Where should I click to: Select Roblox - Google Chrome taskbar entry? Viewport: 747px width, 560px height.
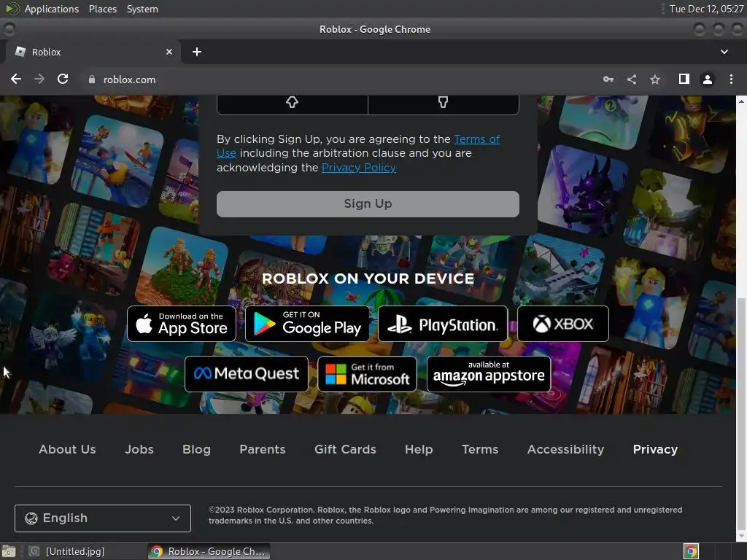click(209, 551)
